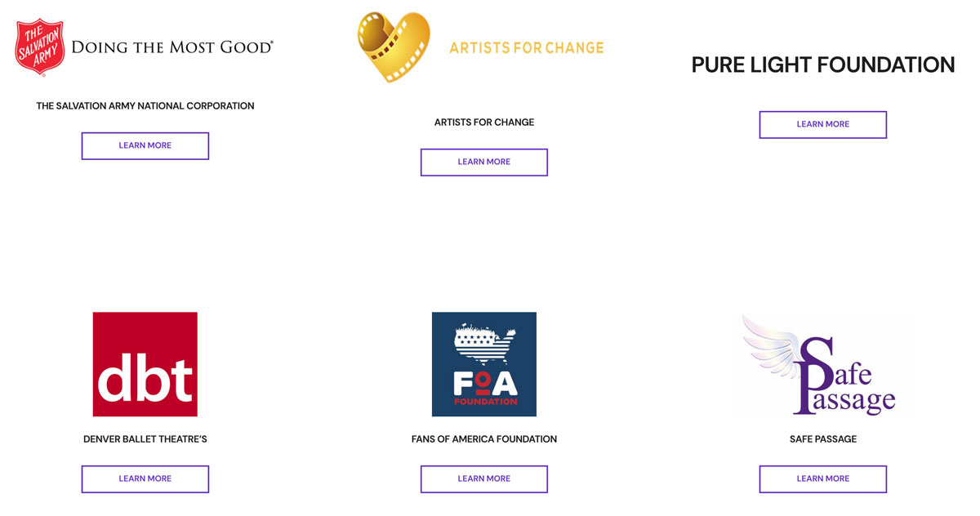This screenshot has width=980, height=516.
Task: Click the red dbt Denver Ballet logo
Action: (x=145, y=364)
